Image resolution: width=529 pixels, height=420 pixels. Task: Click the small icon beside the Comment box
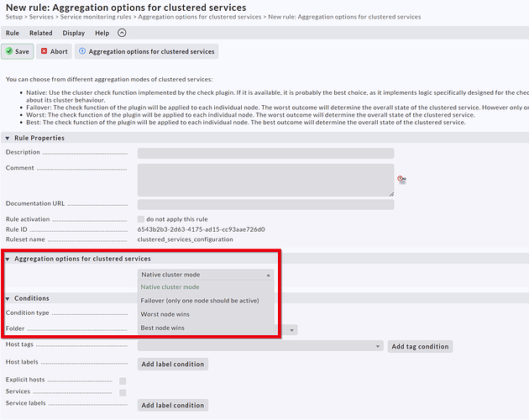tap(401, 179)
